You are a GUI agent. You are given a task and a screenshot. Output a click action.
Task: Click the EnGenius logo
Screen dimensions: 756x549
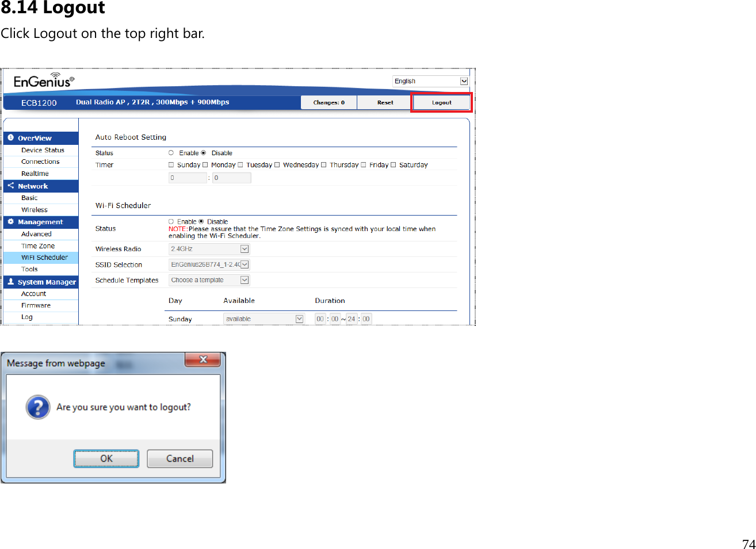44,80
